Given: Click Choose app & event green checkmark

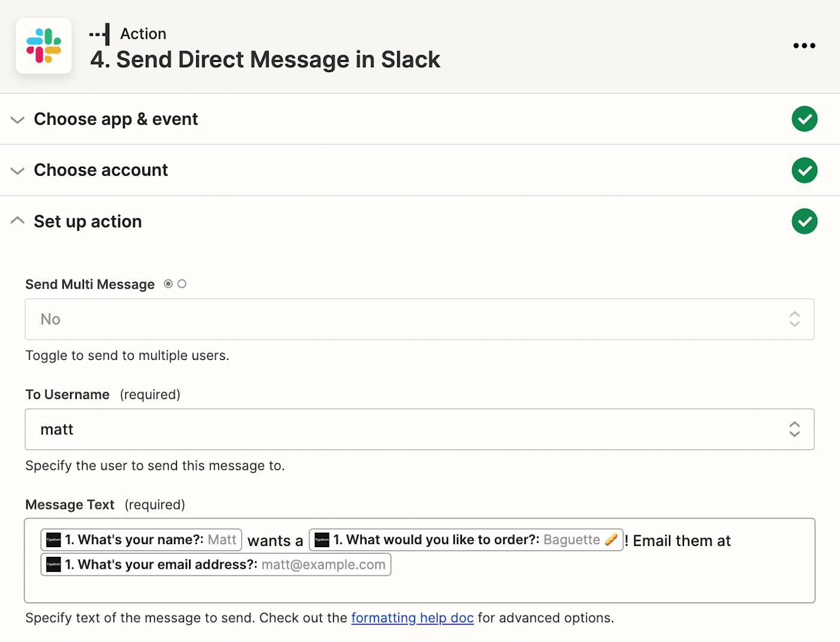Looking at the screenshot, I should [x=805, y=119].
